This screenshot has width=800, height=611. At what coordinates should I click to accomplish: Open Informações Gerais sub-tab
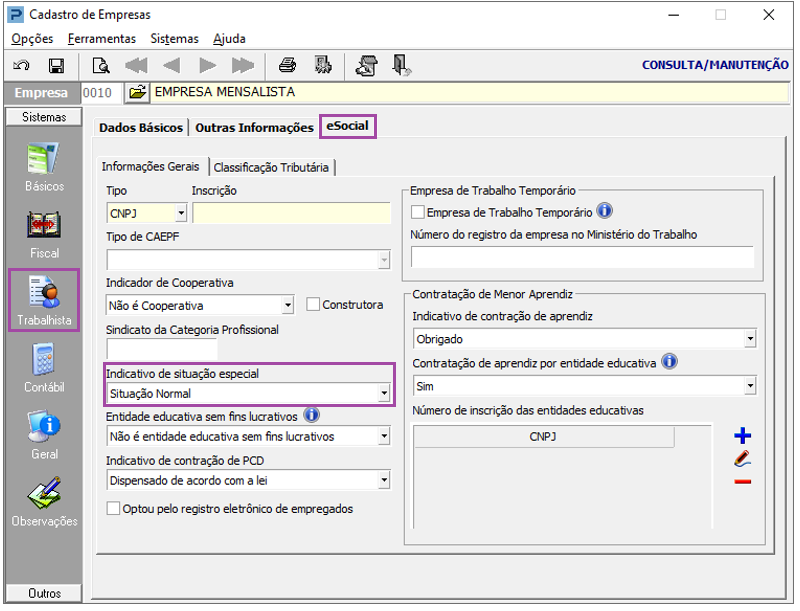click(x=151, y=167)
